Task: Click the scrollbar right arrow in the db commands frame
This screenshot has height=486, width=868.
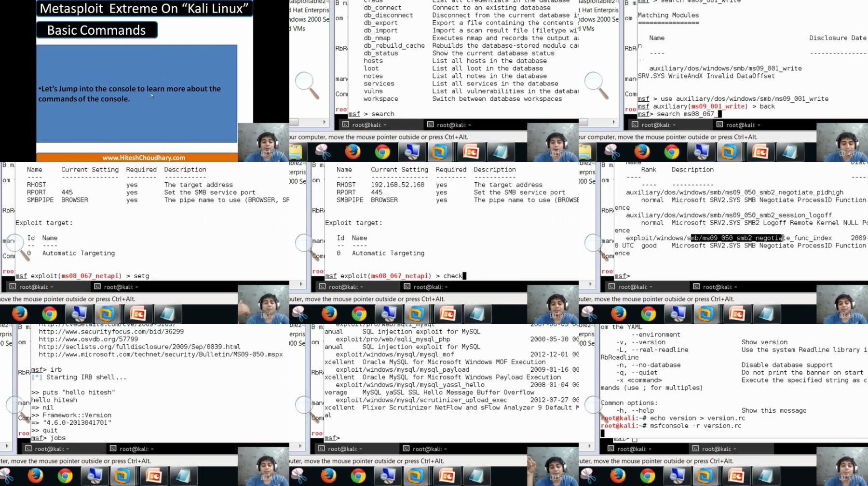Action: [x=325, y=122]
